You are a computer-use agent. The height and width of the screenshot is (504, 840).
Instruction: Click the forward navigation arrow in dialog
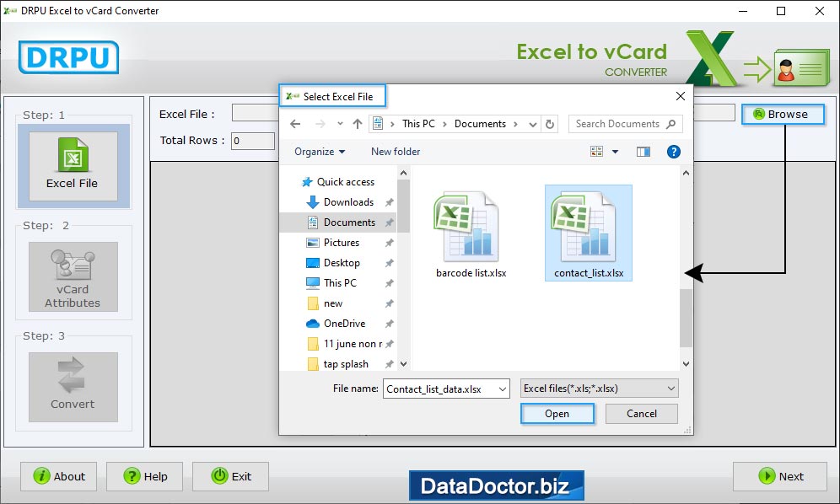(x=320, y=124)
